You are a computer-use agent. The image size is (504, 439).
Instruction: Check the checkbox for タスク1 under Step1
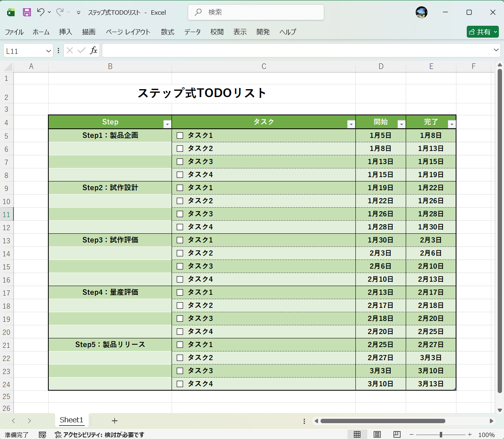tap(180, 135)
